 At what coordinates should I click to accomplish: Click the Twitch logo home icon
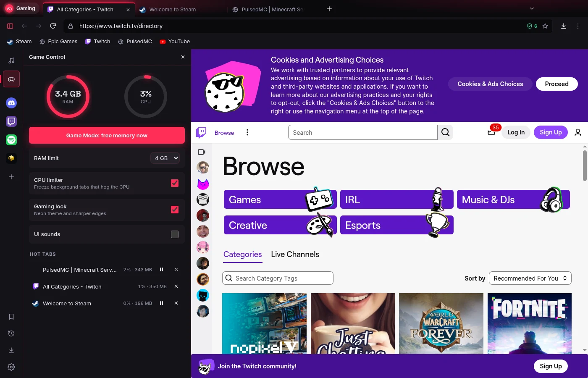tap(201, 133)
